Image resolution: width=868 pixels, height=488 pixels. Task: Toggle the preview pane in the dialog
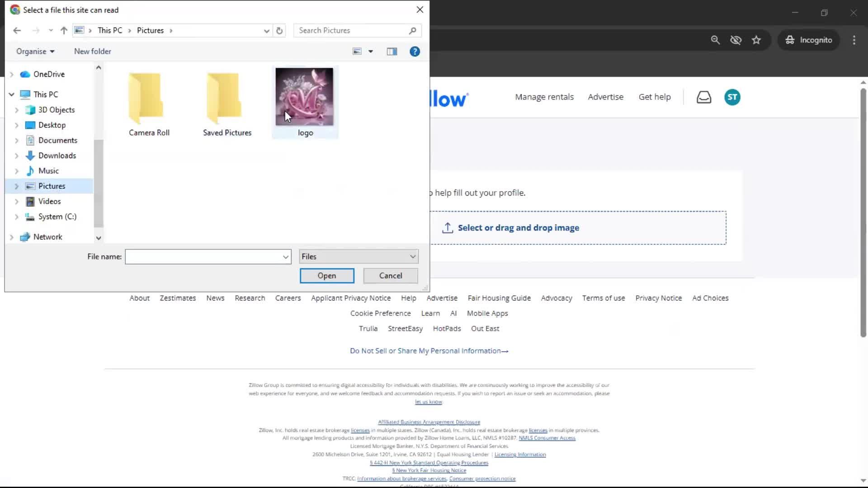pos(392,51)
